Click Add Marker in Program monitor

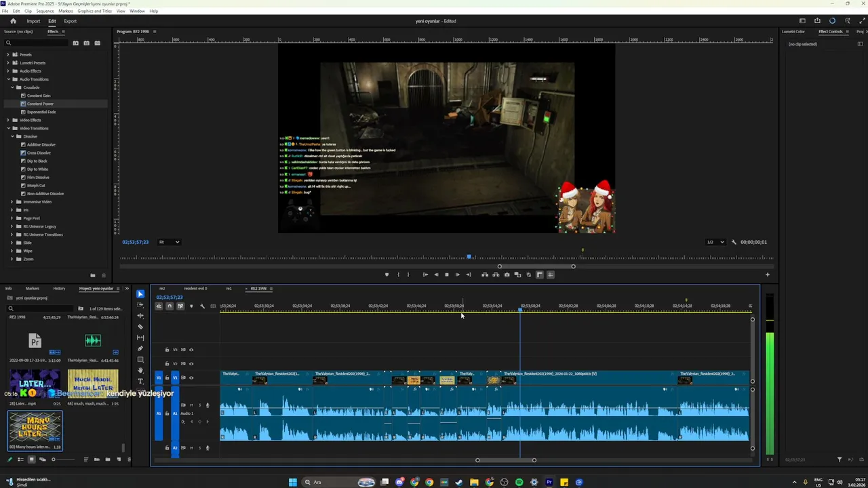click(x=387, y=274)
